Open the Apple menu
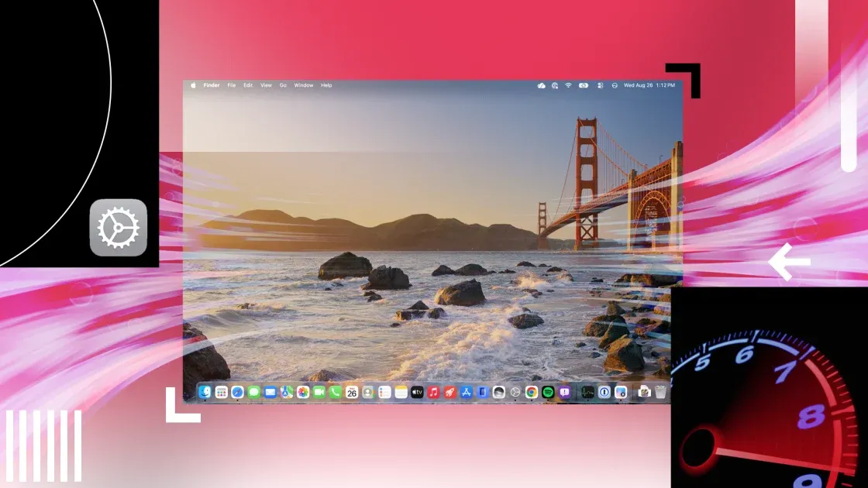The image size is (868, 488). click(x=193, y=85)
